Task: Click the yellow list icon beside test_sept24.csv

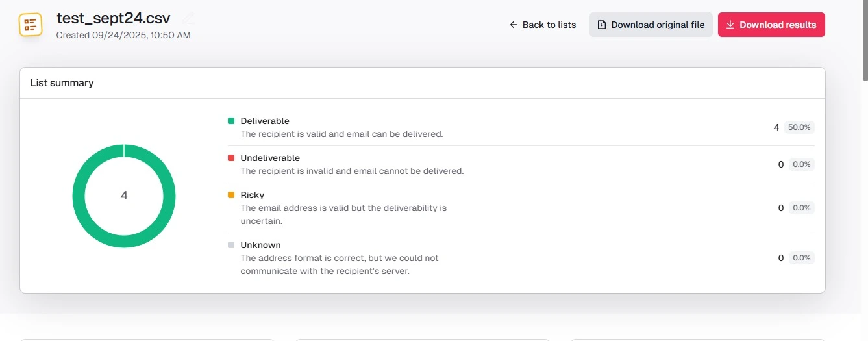Action: tap(30, 25)
